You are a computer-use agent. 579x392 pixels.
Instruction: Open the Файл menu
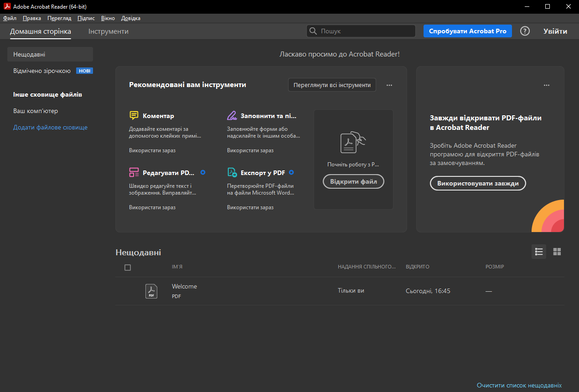(10, 18)
